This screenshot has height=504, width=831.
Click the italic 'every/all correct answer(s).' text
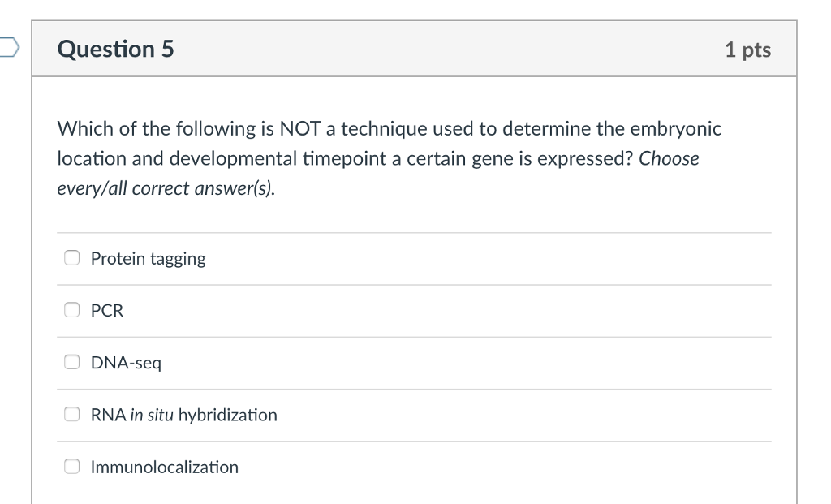tap(166, 188)
